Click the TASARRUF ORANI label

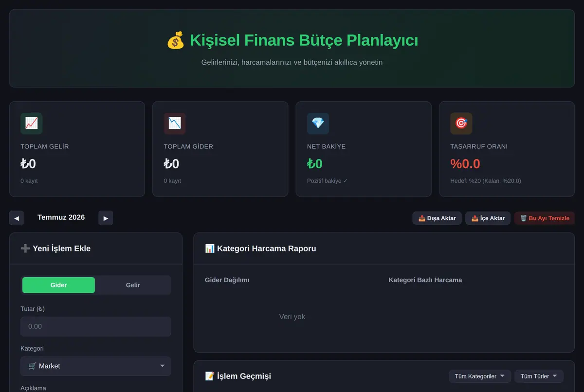[x=479, y=146]
